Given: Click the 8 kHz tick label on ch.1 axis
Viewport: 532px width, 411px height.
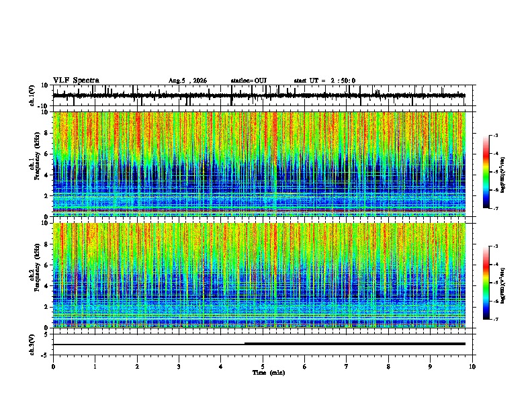Looking at the screenshot, I should [46, 133].
